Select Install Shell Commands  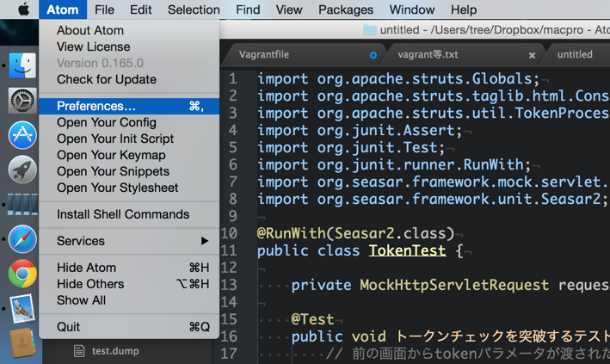(x=129, y=214)
